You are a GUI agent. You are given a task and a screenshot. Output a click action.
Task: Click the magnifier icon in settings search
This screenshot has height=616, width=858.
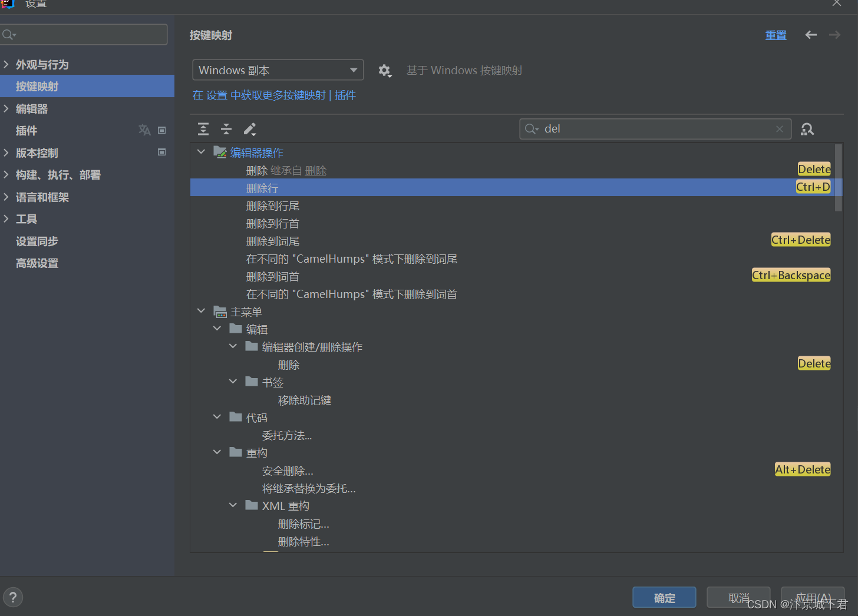click(x=9, y=35)
